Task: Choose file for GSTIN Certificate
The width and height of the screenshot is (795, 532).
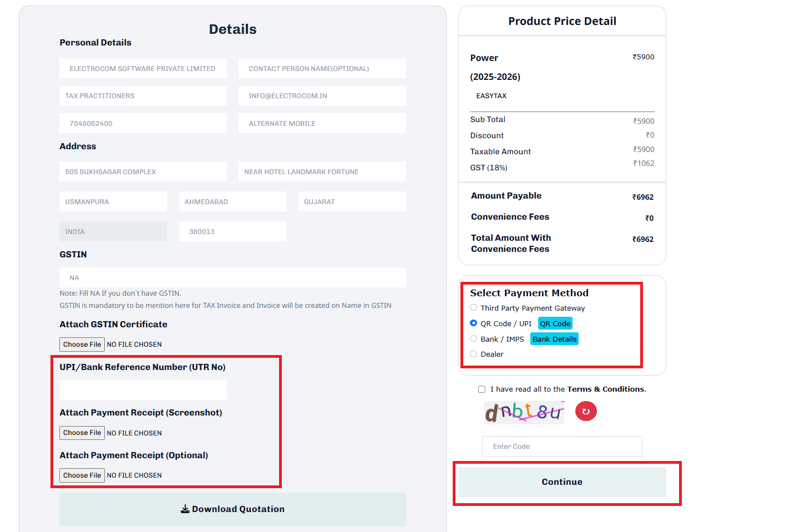Action: [x=82, y=344]
